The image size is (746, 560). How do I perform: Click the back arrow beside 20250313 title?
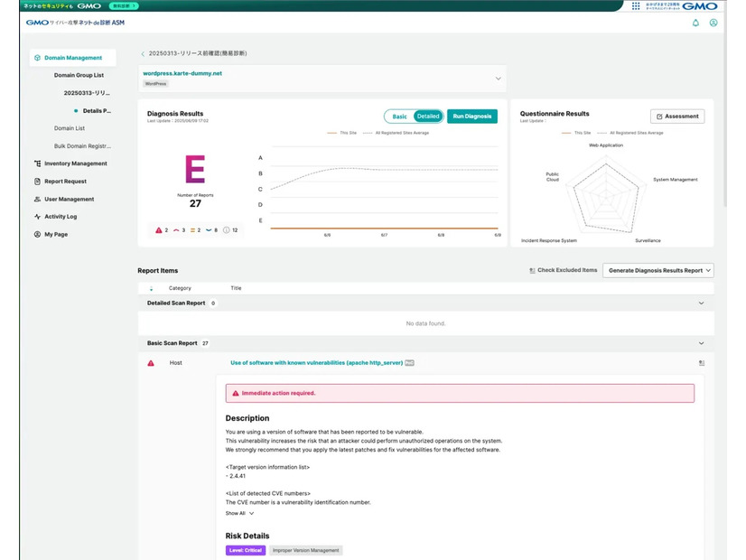(x=143, y=54)
